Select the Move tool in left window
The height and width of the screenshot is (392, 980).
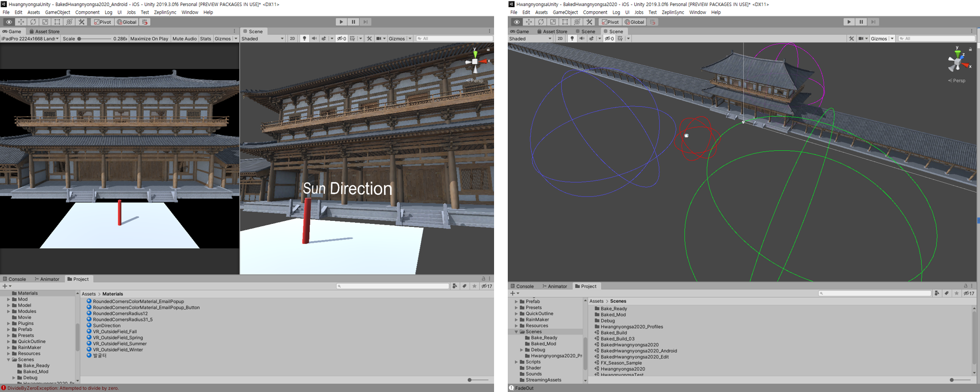21,22
